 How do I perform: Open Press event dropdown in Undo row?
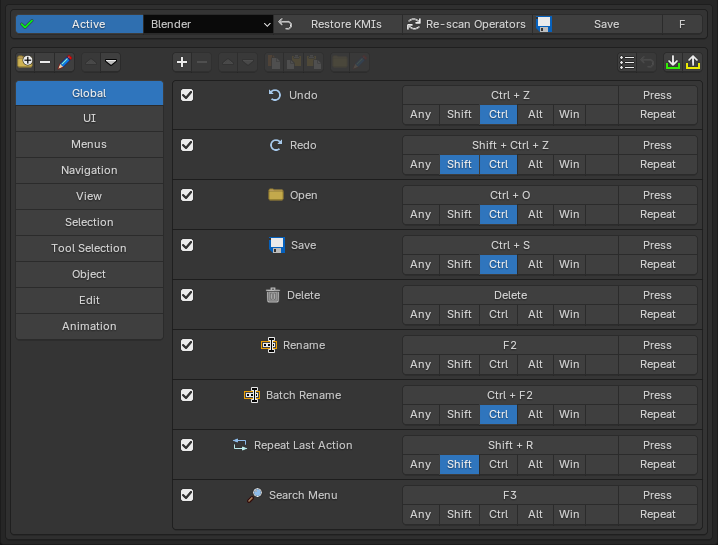pyautogui.click(x=658, y=95)
